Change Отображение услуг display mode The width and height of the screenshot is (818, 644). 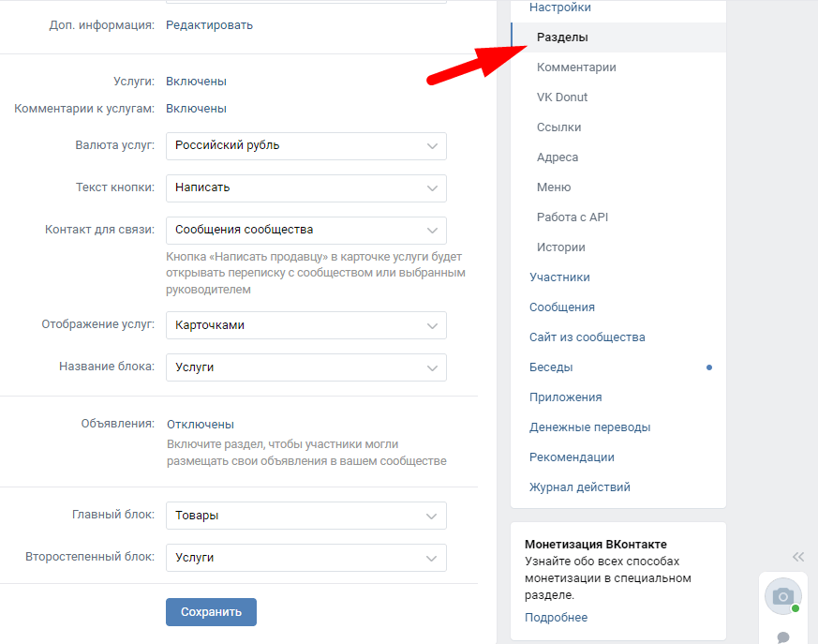305,325
